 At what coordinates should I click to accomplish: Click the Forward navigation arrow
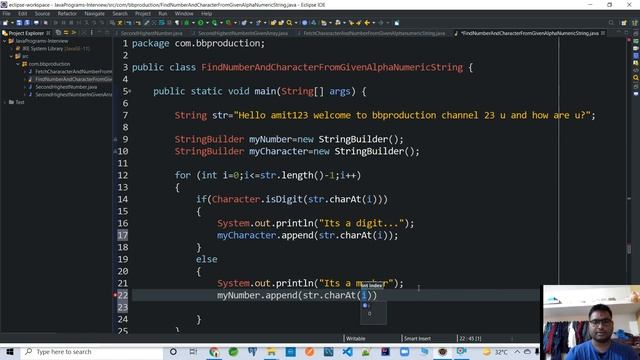click(x=380, y=23)
